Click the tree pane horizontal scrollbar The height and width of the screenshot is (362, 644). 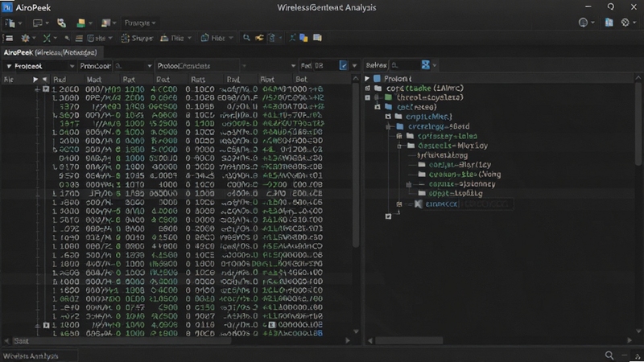pos(410,340)
